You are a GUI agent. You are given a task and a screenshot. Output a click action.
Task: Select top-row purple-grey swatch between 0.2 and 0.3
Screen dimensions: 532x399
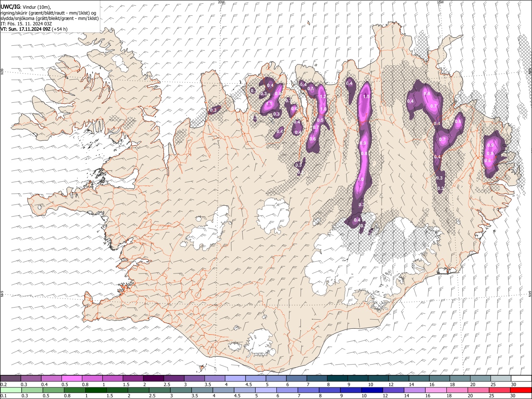pyautogui.click(x=10, y=379)
